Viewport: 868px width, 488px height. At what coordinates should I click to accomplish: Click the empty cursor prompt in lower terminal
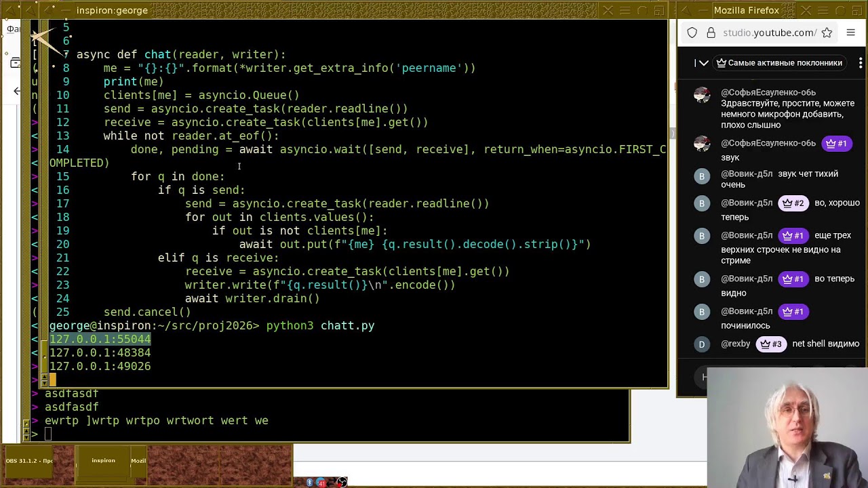pos(48,434)
